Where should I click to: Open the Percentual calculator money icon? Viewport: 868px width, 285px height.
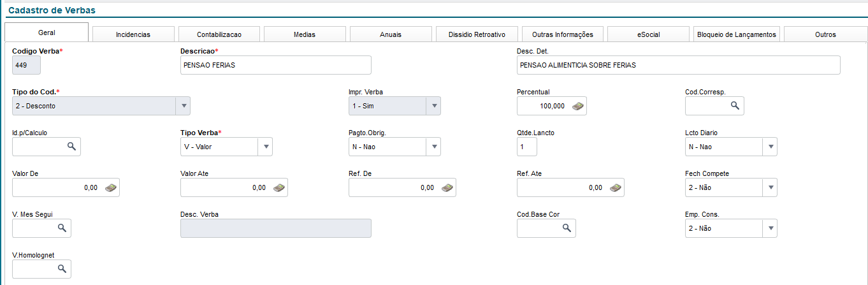(x=577, y=106)
